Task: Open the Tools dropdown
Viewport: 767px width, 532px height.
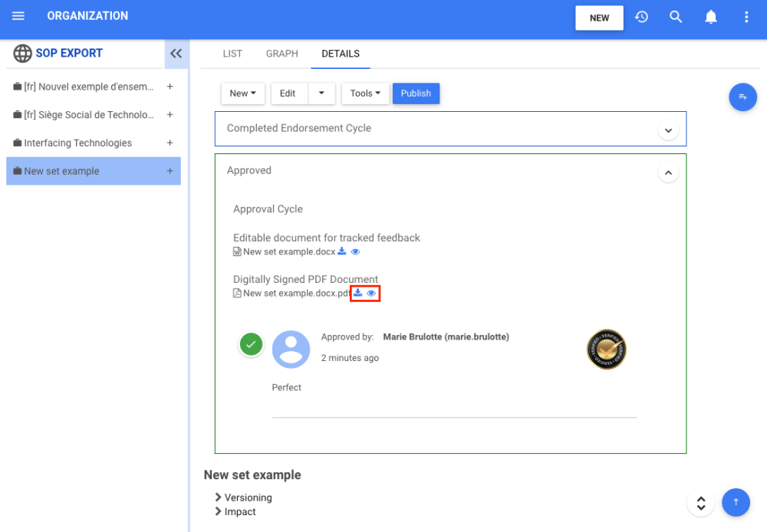Action: (365, 94)
